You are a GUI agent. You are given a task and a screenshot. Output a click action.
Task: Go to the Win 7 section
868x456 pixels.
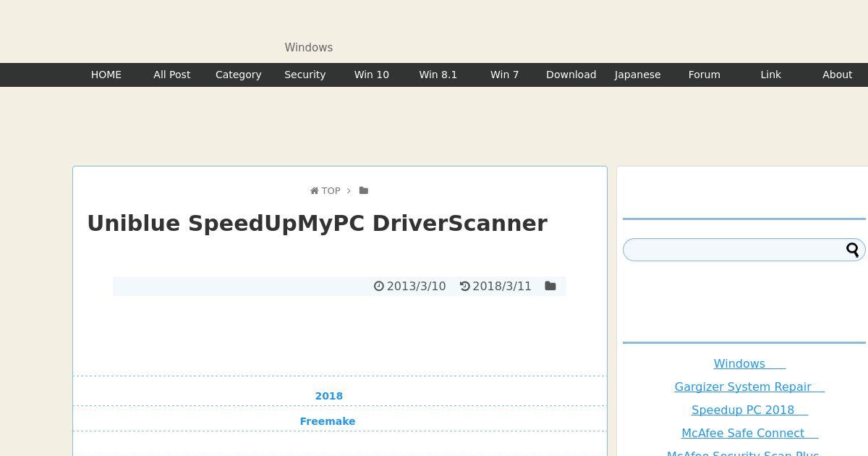coord(505,75)
